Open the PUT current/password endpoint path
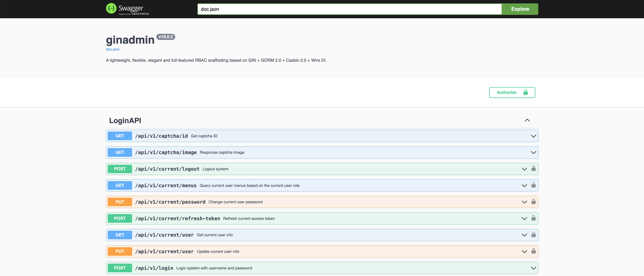 click(170, 202)
